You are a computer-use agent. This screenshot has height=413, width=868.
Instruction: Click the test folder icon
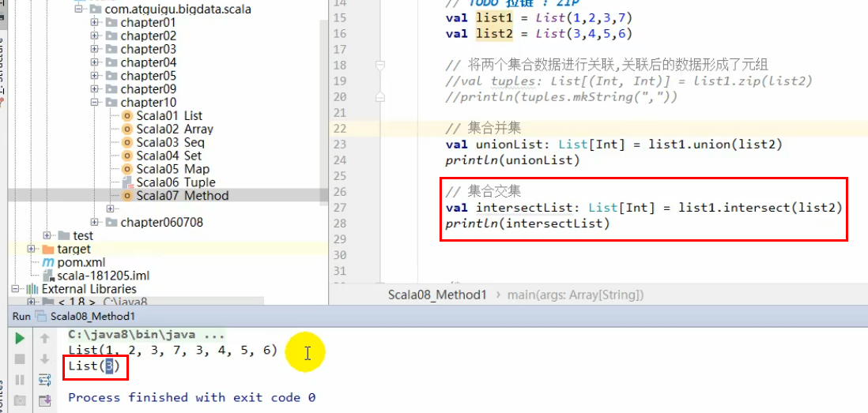(x=64, y=235)
